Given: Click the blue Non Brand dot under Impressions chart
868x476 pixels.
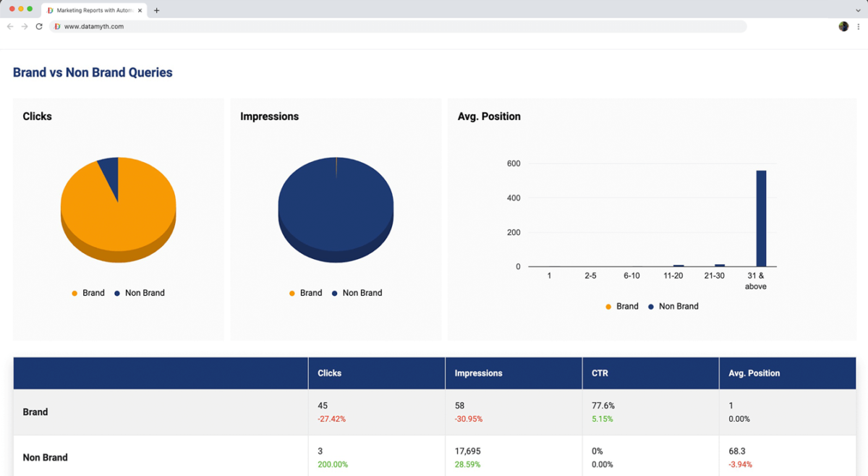Looking at the screenshot, I should click(x=336, y=293).
